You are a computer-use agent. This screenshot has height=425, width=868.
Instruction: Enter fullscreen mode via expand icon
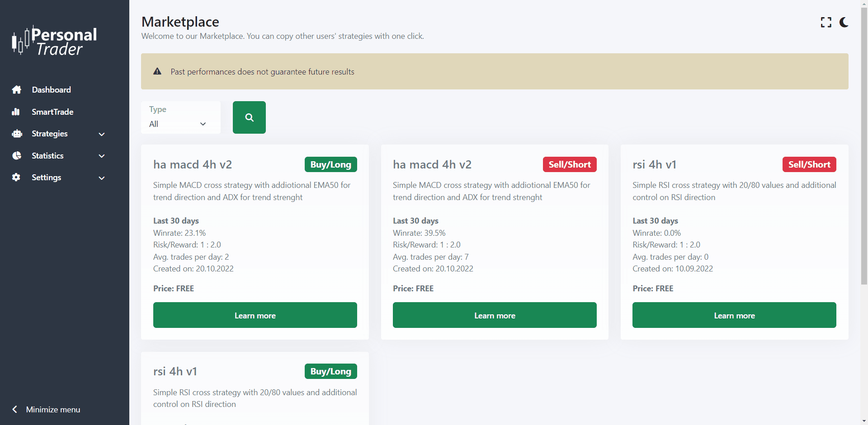point(826,23)
